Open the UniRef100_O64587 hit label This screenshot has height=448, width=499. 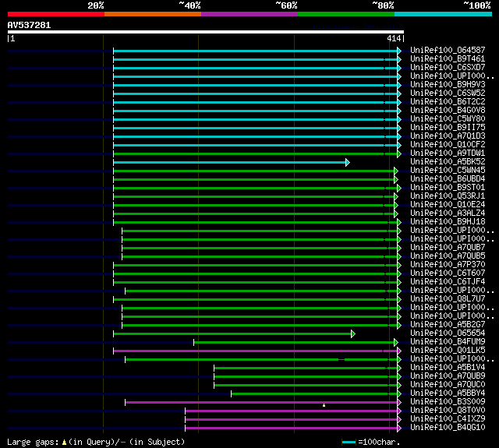pos(448,50)
